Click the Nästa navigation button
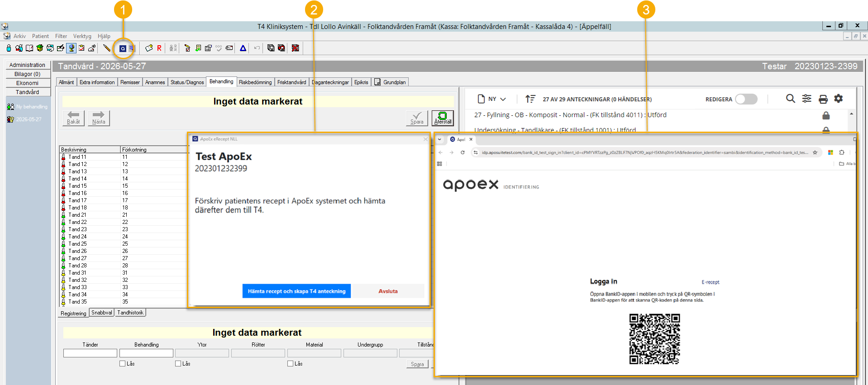 tap(99, 118)
